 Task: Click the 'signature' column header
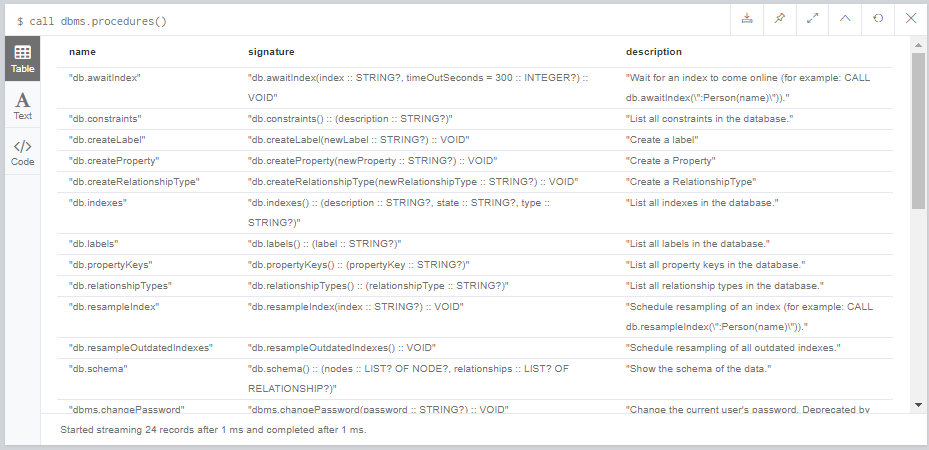(271, 52)
